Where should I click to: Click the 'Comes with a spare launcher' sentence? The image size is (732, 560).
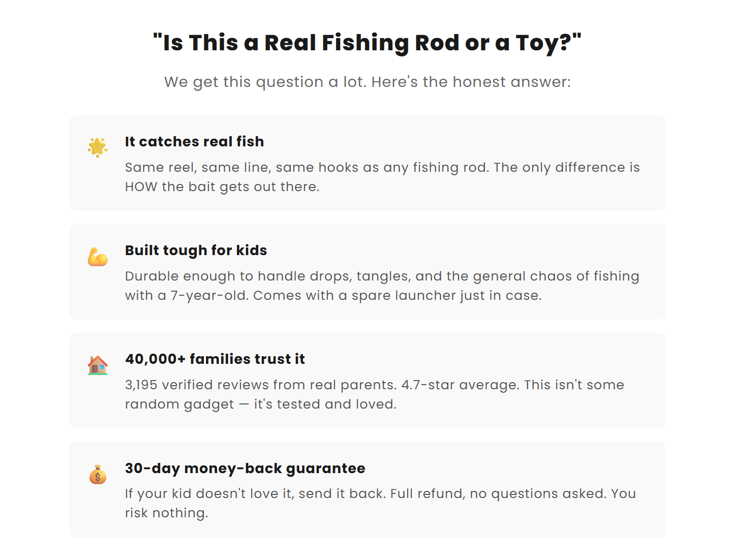pos(396,296)
